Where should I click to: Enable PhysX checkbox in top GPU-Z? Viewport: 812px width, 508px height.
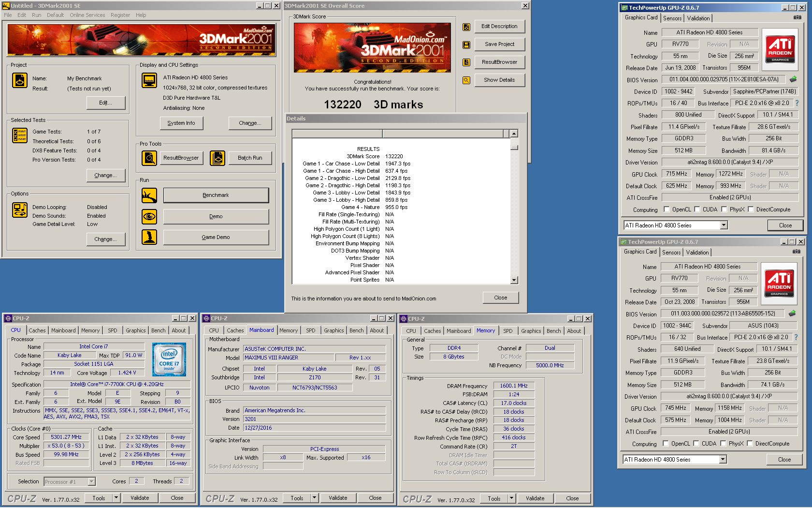[724, 209]
